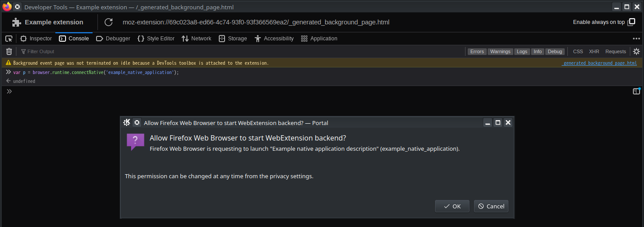Toggle the XHR filter

point(594,51)
